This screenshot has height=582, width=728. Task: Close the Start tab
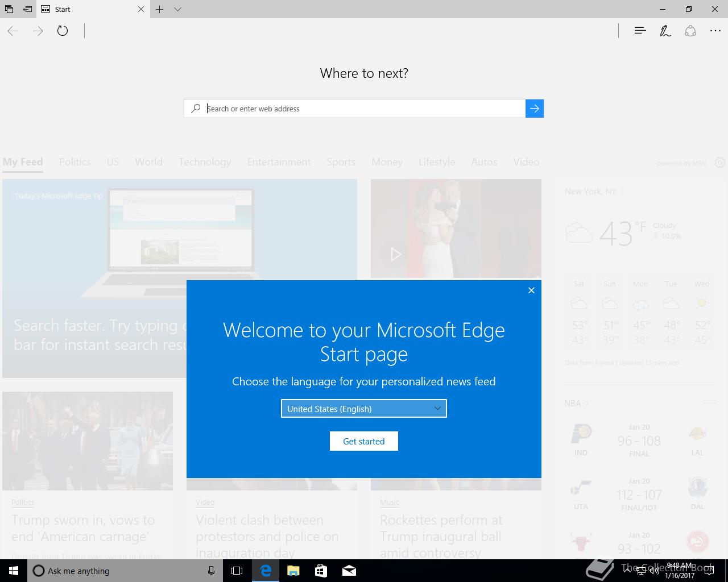[141, 9]
